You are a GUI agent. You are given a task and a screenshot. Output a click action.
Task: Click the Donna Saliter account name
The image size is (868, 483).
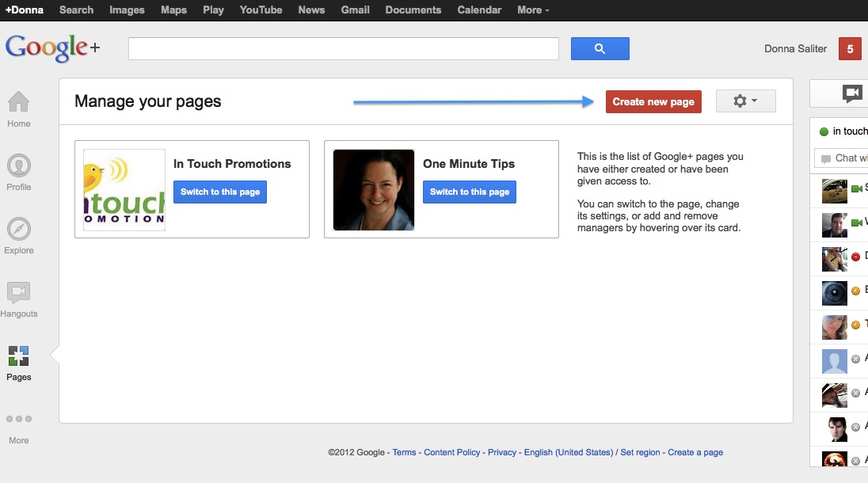point(795,48)
